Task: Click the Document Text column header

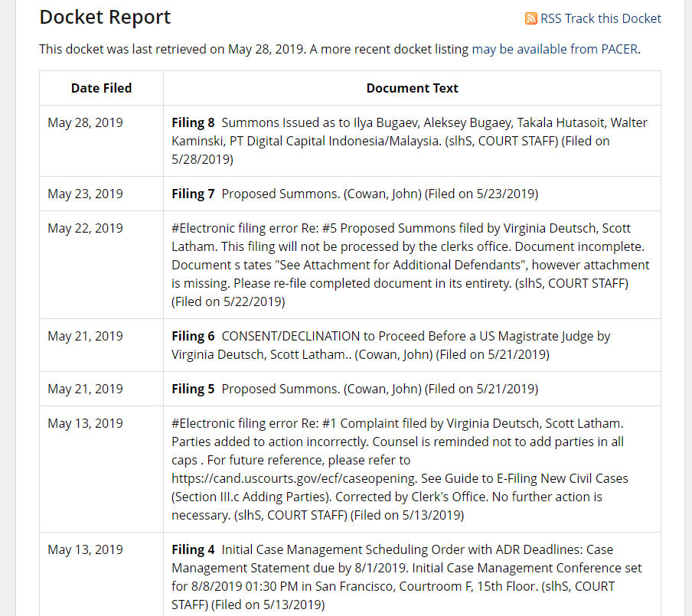Action: point(412,88)
